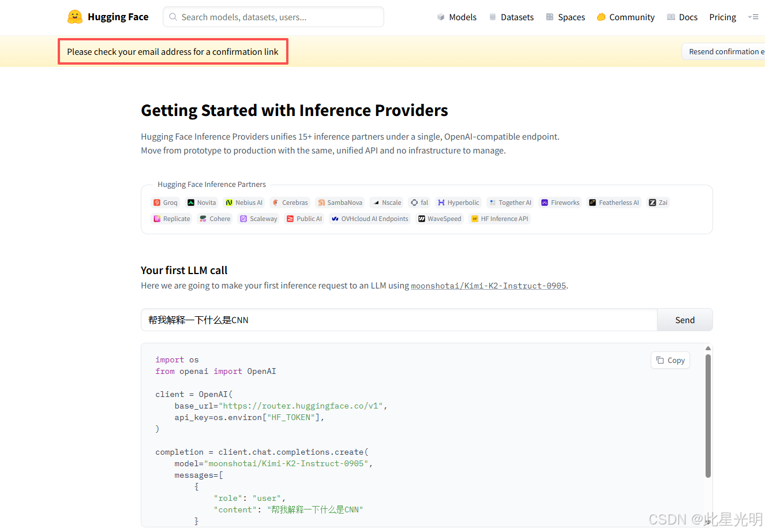765x532 pixels.
Task: Click the WaveSpeed provider label
Action: tap(444, 219)
